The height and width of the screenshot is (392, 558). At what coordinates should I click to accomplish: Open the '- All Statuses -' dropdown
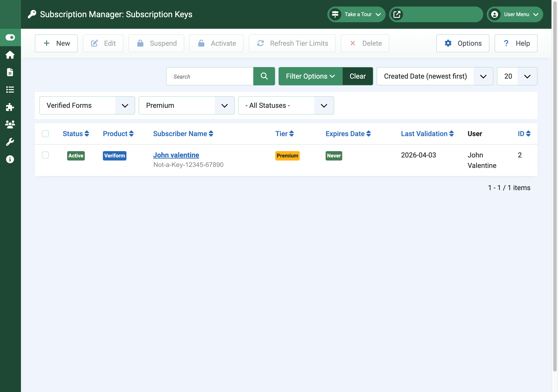[286, 105]
